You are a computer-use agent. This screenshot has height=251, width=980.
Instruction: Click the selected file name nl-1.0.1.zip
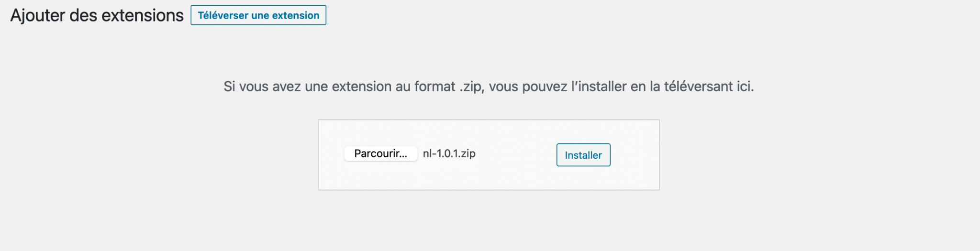tap(449, 153)
